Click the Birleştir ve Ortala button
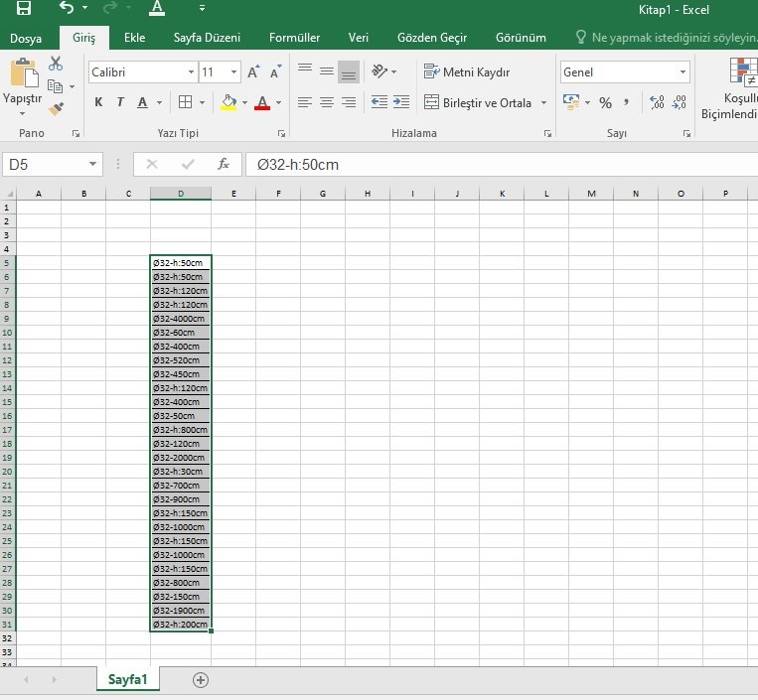 pos(478,102)
